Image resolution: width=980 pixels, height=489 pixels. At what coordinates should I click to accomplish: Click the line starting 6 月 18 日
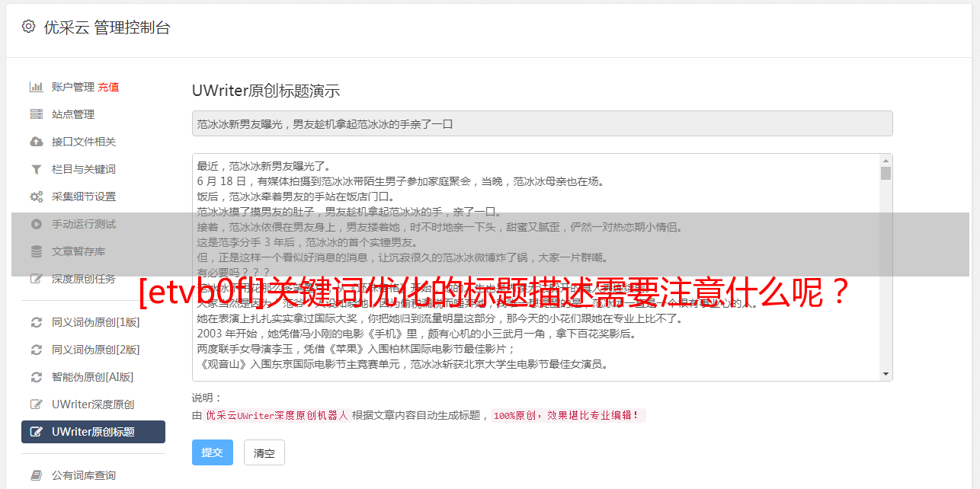tap(401, 181)
